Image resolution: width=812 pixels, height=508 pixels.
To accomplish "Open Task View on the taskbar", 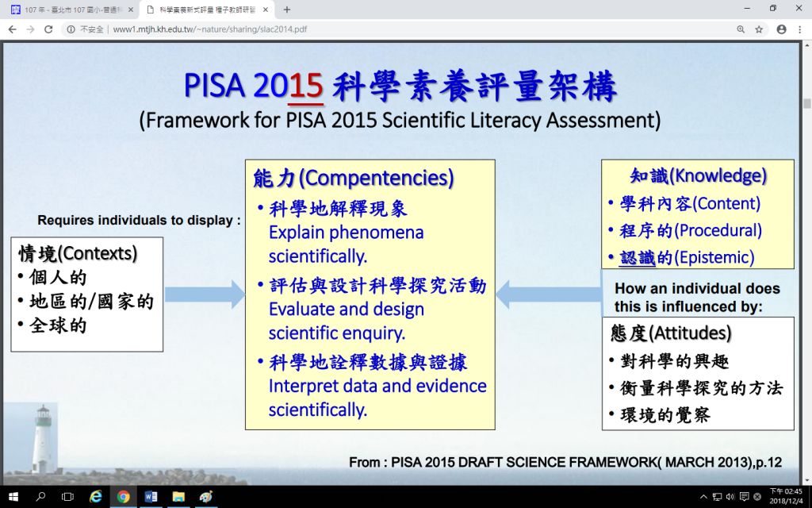I will [x=67, y=497].
